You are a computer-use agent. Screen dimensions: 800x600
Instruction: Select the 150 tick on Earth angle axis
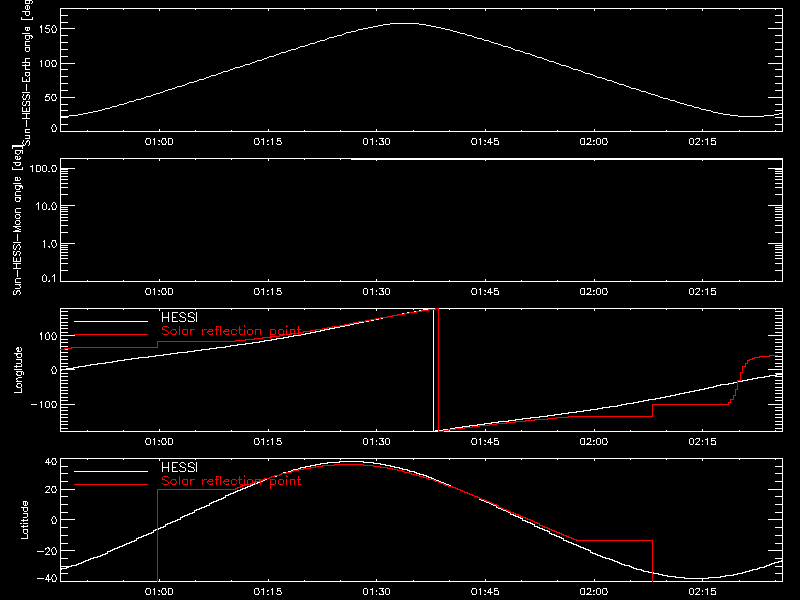(48, 29)
